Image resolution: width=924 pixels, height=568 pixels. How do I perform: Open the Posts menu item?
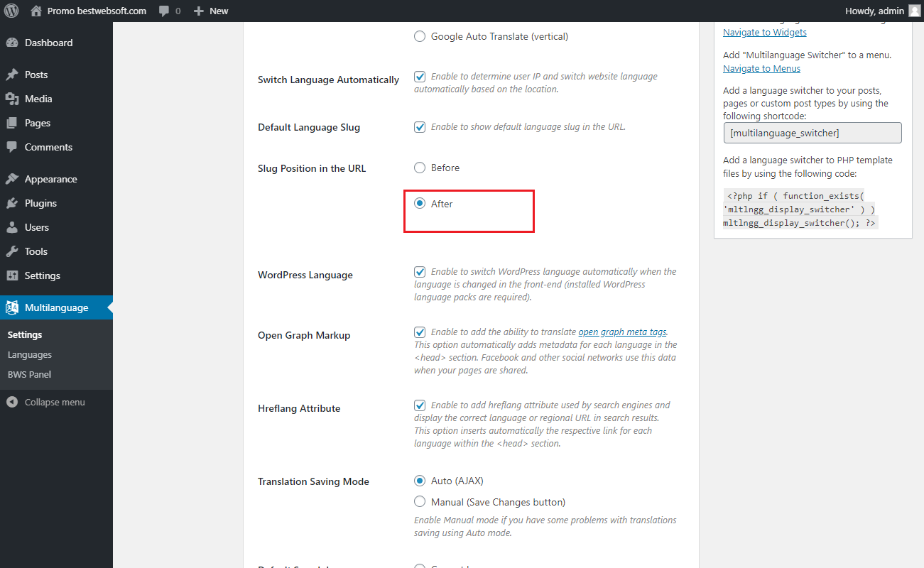56,75
